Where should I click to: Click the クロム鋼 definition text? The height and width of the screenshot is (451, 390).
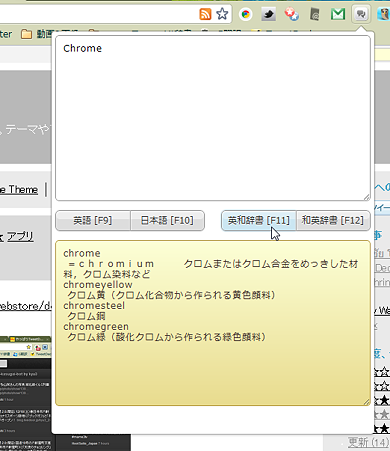(x=87, y=316)
